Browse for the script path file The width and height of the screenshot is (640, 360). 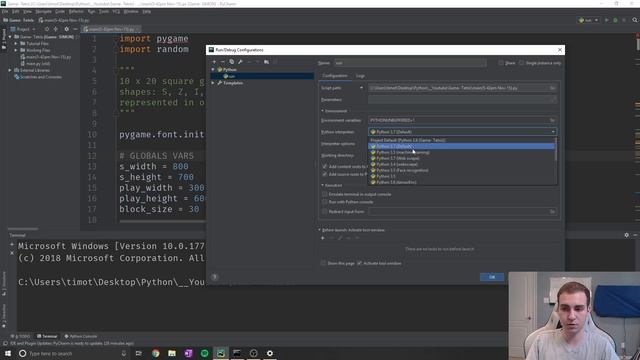coord(552,88)
